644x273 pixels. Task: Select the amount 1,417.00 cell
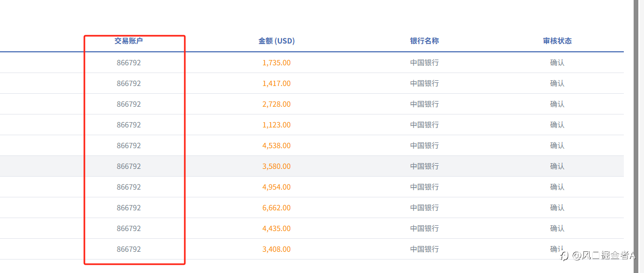click(276, 83)
